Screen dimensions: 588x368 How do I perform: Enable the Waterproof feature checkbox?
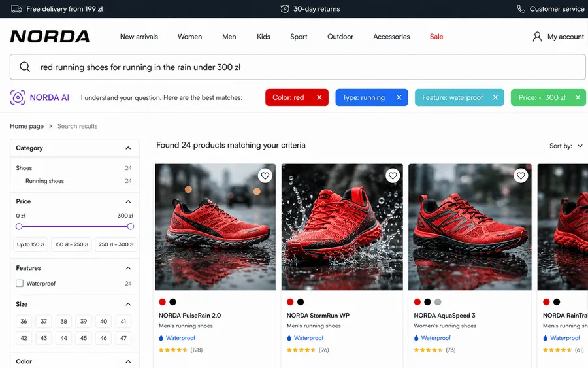click(20, 284)
